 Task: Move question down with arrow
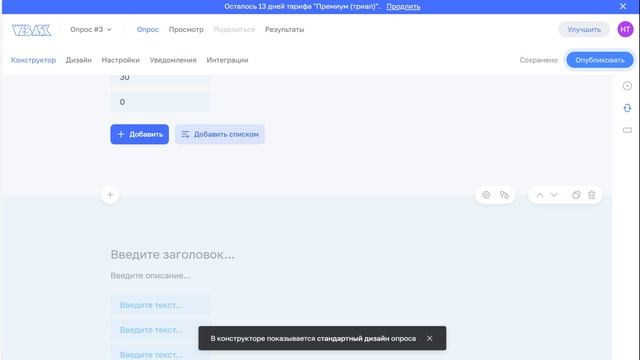coord(554,195)
